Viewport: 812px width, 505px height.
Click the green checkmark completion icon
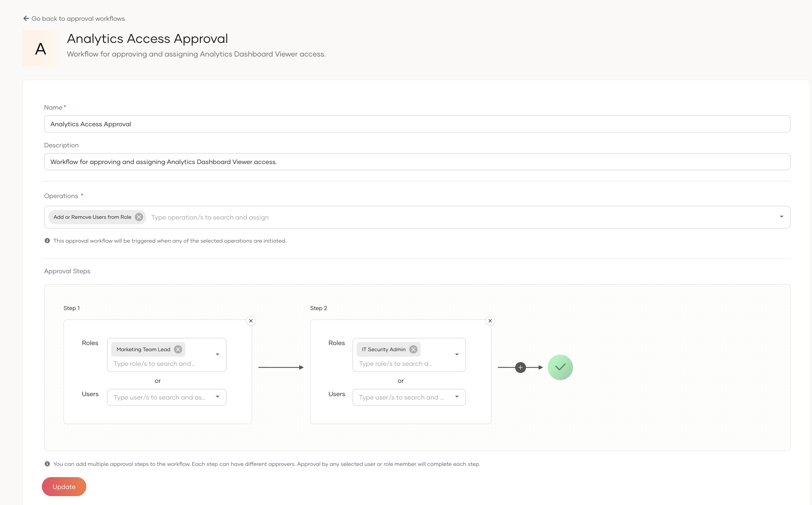click(x=560, y=367)
